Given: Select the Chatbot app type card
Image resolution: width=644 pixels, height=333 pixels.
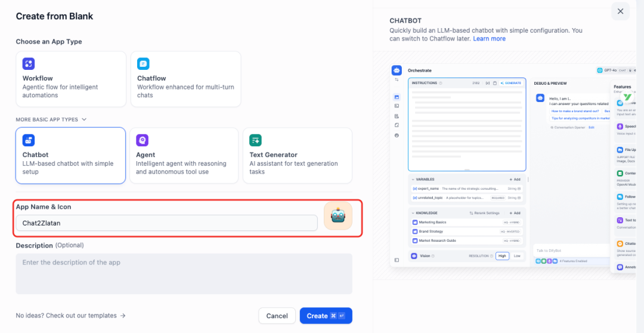Looking at the screenshot, I should pyautogui.click(x=70, y=155).
